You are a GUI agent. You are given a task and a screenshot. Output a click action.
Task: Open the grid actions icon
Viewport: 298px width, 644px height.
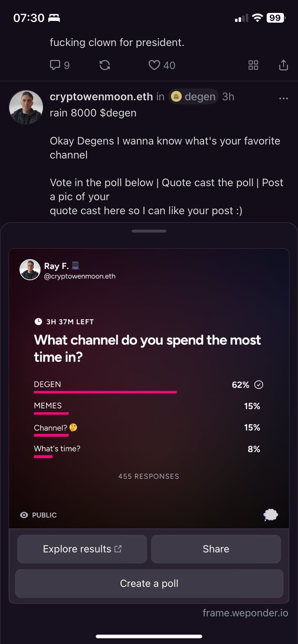[253, 65]
